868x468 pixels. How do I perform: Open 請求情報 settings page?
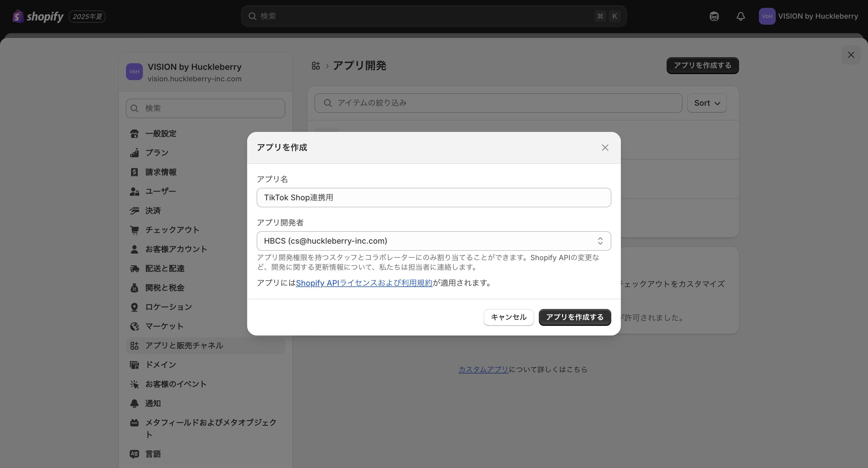point(205,172)
